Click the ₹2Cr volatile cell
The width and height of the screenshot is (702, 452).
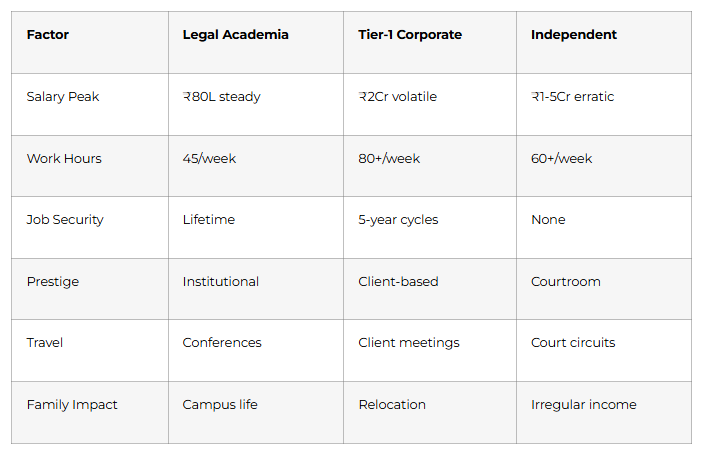pyautogui.click(x=397, y=97)
